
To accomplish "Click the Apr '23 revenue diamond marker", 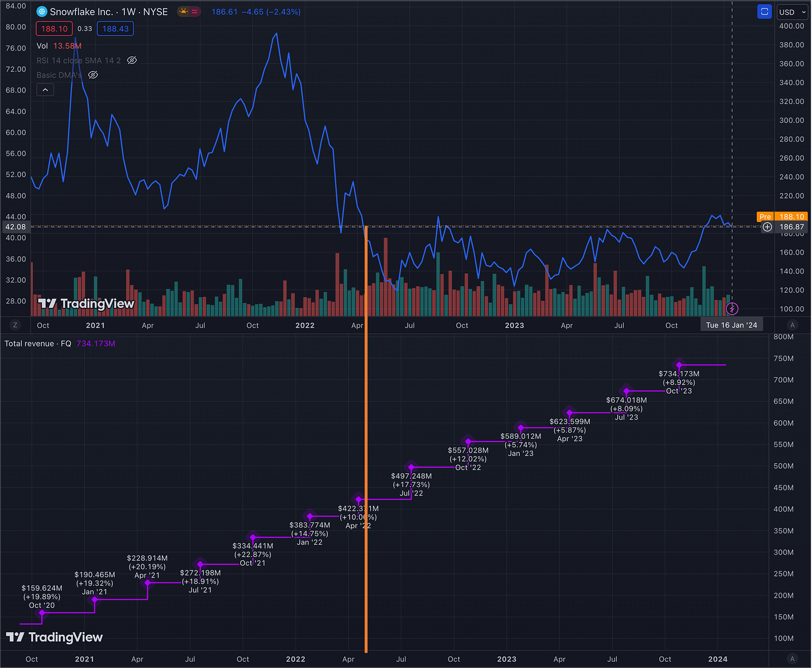I will click(569, 413).
